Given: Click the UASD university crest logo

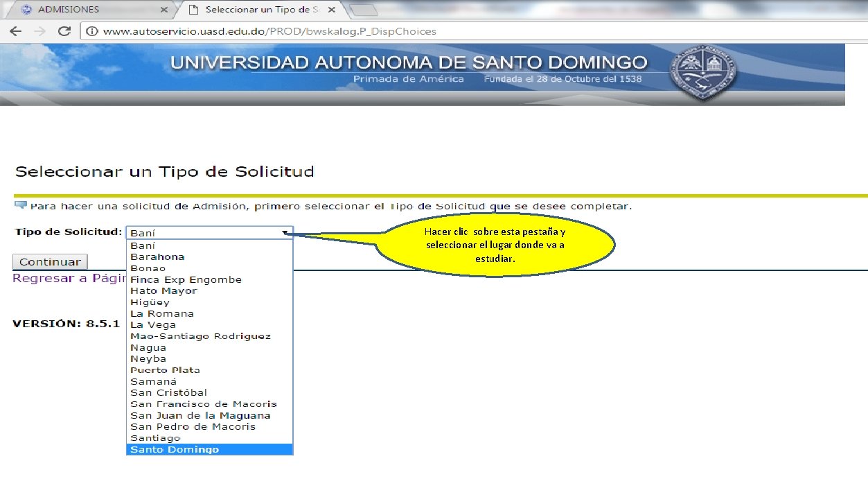Looking at the screenshot, I should 704,72.
